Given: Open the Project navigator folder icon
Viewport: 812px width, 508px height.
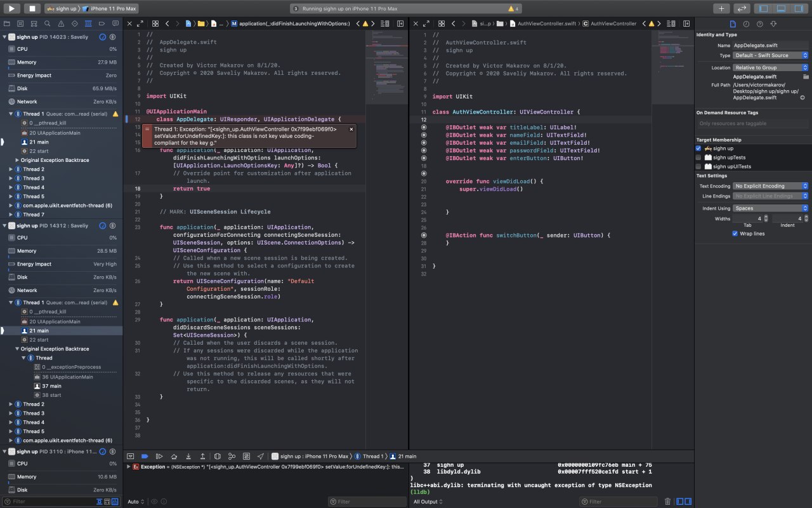Looking at the screenshot, I should (x=8, y=23).
